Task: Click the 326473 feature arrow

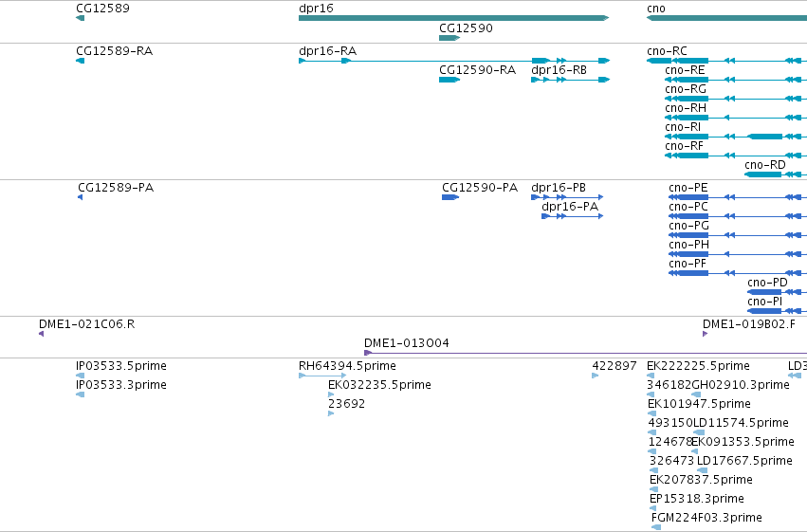Action: (x=653, y=471)
